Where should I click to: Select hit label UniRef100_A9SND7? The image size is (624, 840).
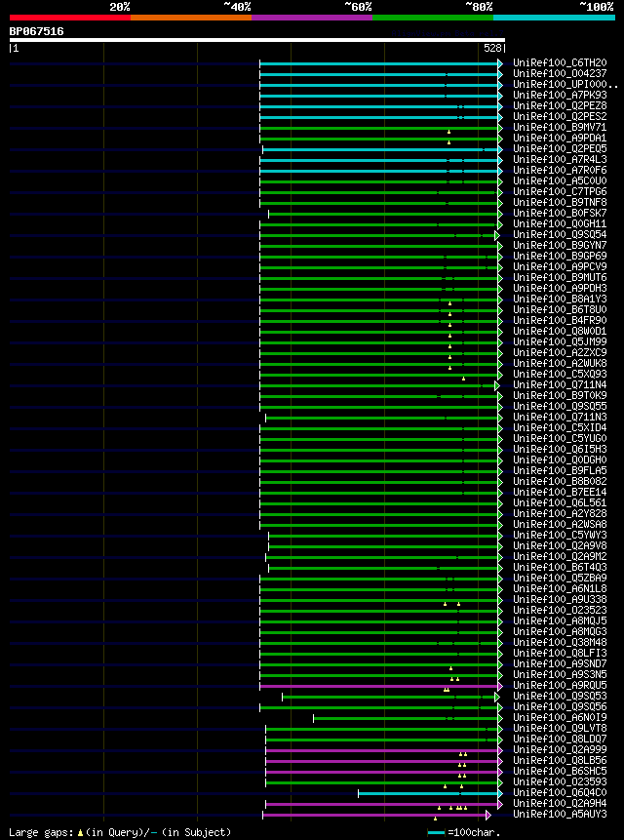coord(560,664)
